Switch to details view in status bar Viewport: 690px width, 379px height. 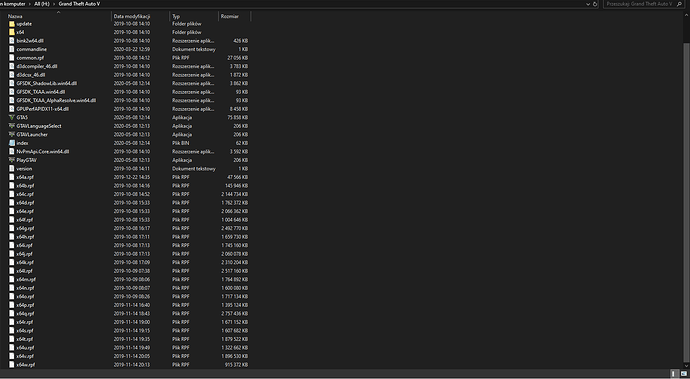pyautogui.click(x=674, y=374)
